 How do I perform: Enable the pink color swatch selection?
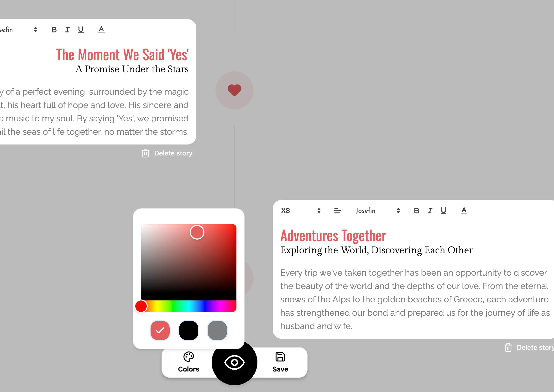pyautogui.click(x=161, y=330)
